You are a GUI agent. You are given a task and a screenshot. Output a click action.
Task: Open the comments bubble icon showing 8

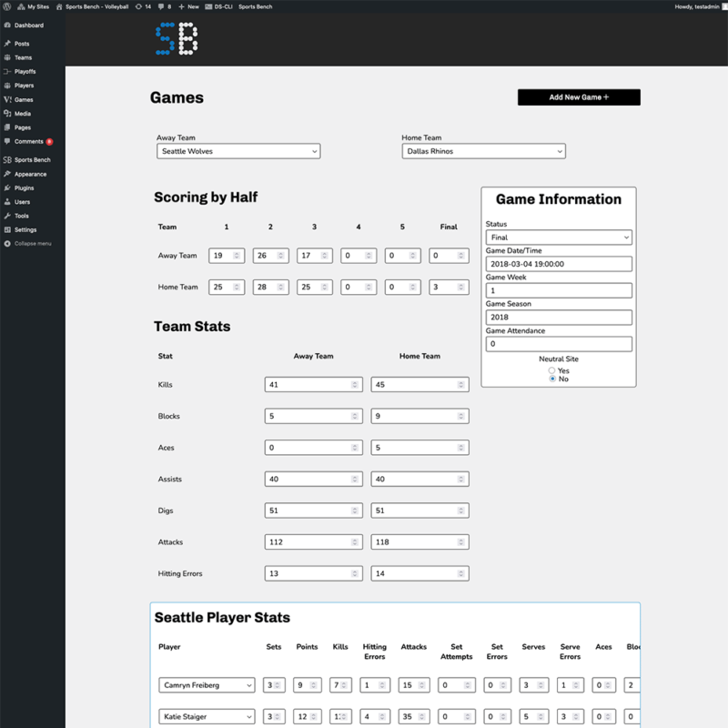(x=161, y=6)
